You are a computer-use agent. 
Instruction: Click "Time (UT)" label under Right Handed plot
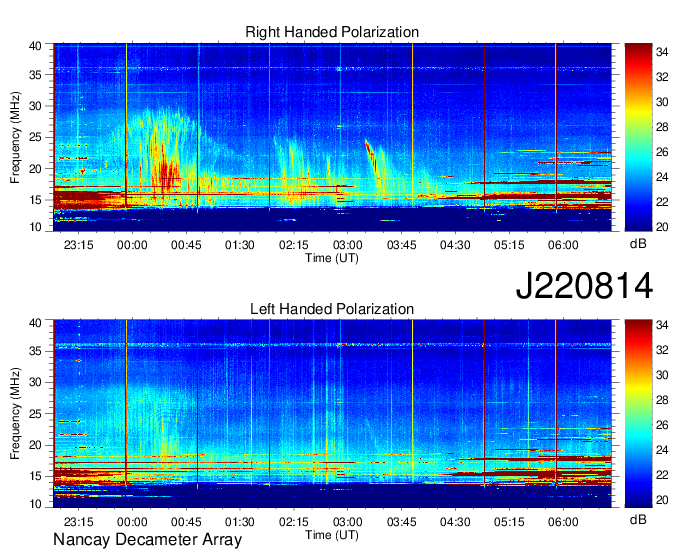pyautogui.click(x=332, y=258)
